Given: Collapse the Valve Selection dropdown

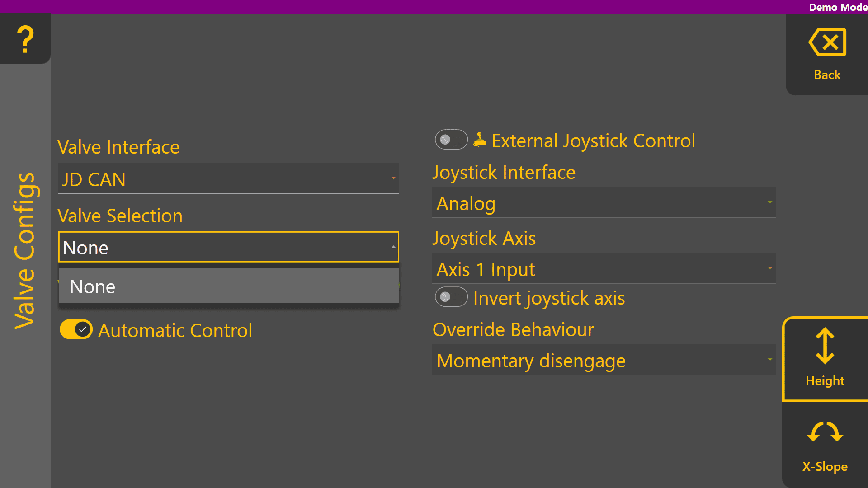Looking at the screenshot, I should (228, 247).
